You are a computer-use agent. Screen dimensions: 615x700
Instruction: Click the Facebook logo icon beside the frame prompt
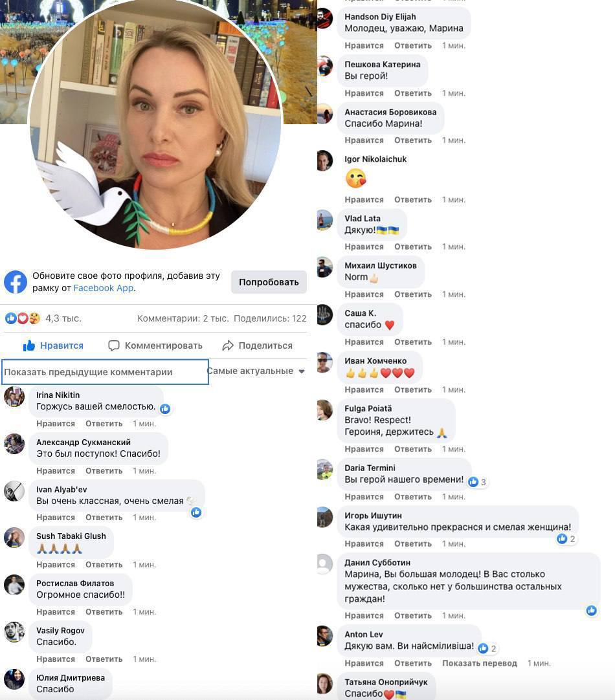16,282
